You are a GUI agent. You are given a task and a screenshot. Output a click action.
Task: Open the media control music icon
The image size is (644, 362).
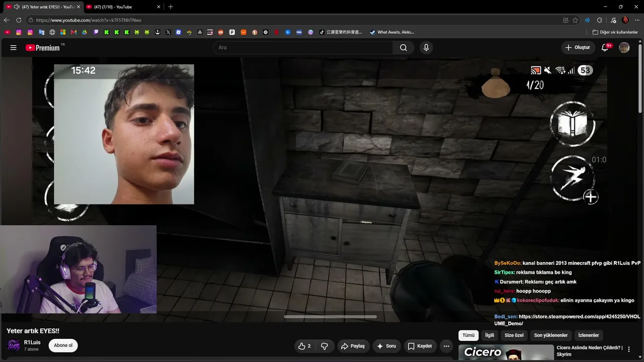(x=613, y=20)
